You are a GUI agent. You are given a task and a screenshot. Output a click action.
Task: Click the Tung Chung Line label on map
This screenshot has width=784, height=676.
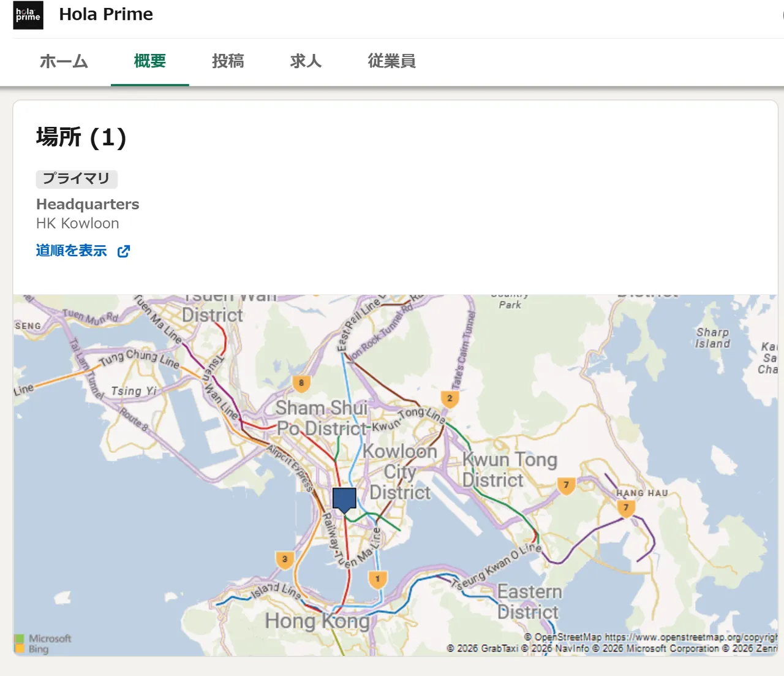pyautogui.click(x=139, y=359)
